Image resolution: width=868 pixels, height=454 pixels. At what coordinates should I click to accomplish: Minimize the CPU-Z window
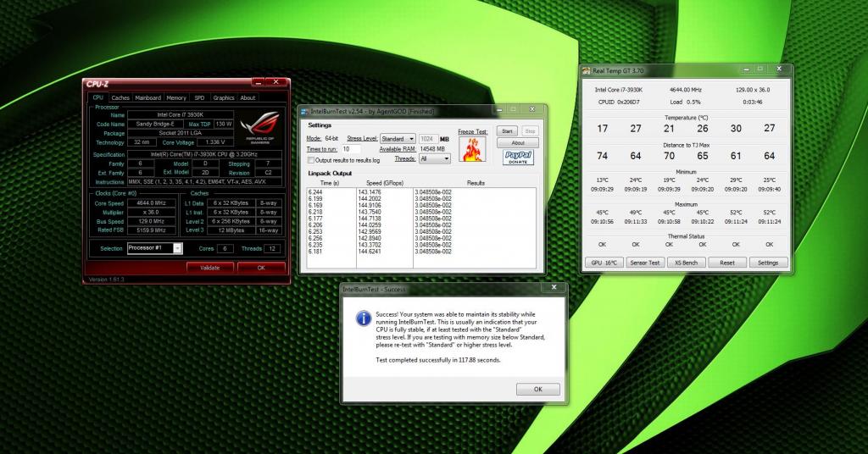tap(258, 82)
